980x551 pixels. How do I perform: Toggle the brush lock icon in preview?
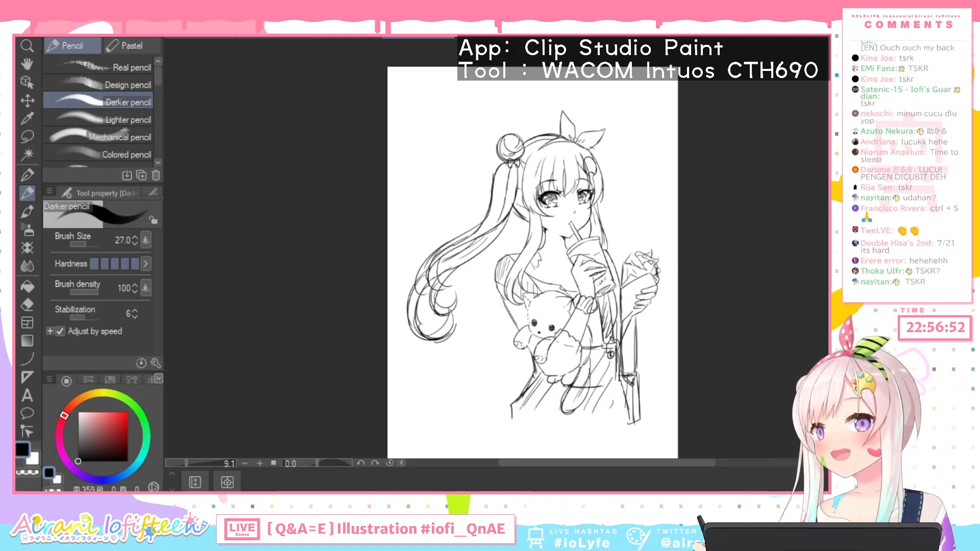(x=153, y=219)
